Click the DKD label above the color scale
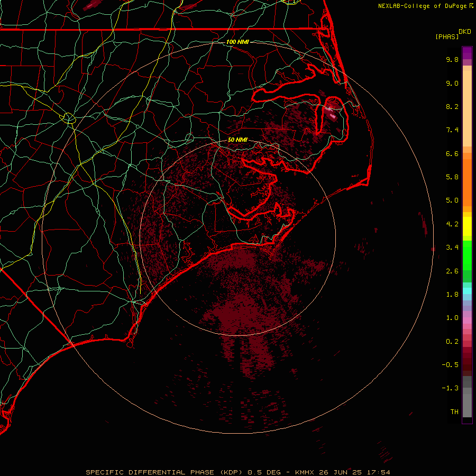Viewport: 476px width, 476px height. (465, 32)
